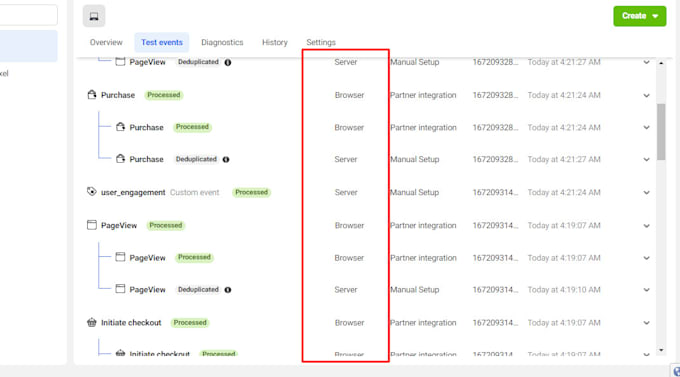The image size is (680, 377).
Task: Open the Diagnostics tab
Action: (x=222, y=42)
